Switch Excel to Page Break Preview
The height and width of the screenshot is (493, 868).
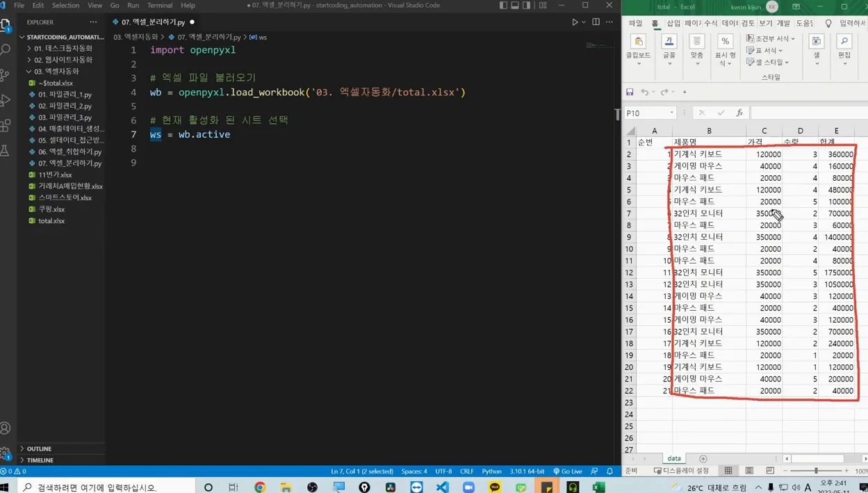coord(770,471)
